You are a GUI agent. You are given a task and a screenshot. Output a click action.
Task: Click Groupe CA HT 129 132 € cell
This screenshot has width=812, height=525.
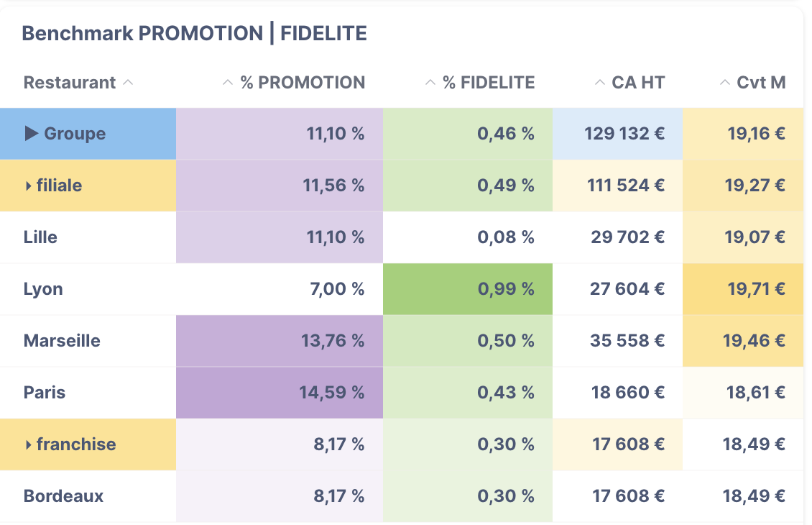pos(624,134)
